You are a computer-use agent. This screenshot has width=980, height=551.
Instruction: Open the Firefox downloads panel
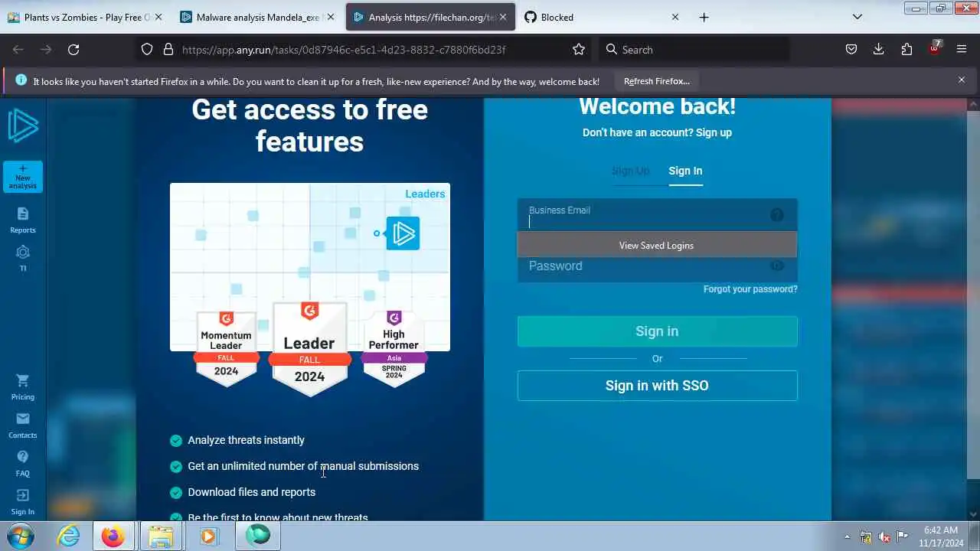(x=879, y=49)
